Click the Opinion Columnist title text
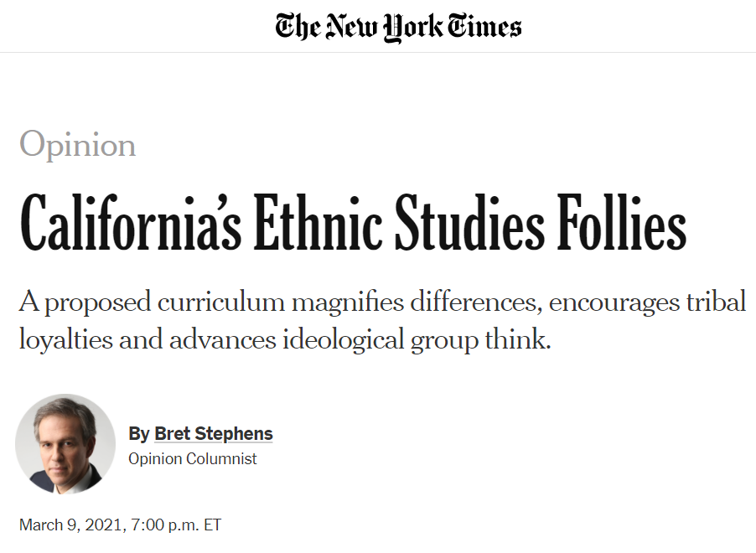The image size is (756, 553). 193,458
